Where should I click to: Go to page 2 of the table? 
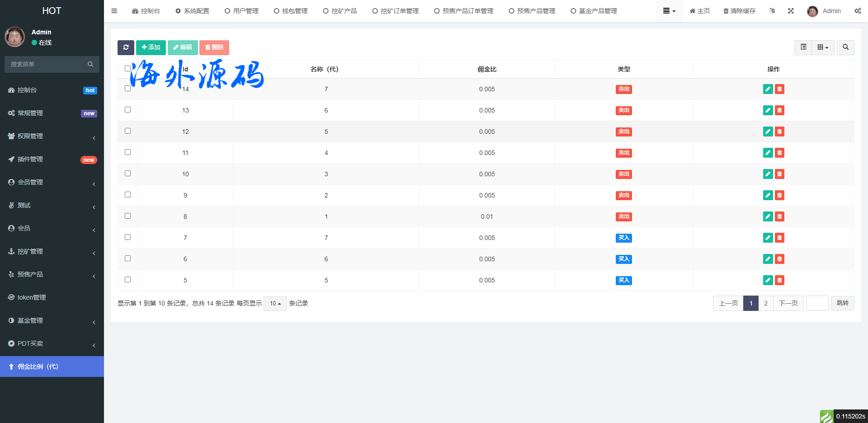pos(765,303)
